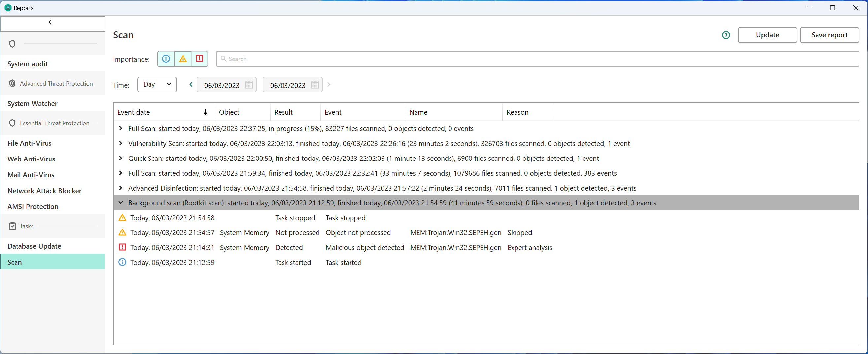Open File Anti-Virus report section
This screenshot has width=868, height=354.
coord(29,143)
